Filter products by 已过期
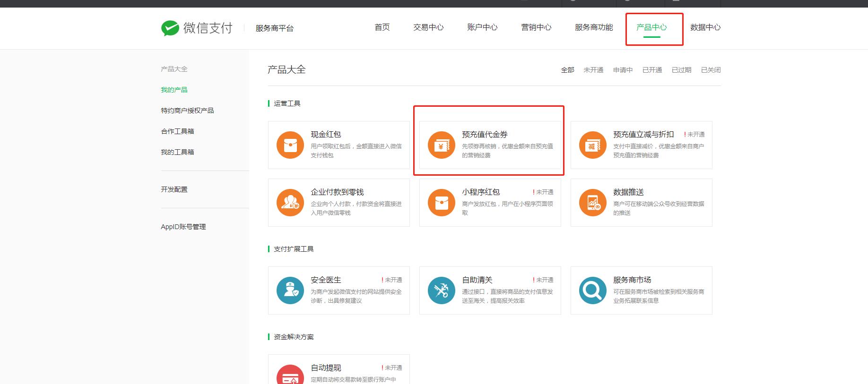 click(x=681, y=70)
